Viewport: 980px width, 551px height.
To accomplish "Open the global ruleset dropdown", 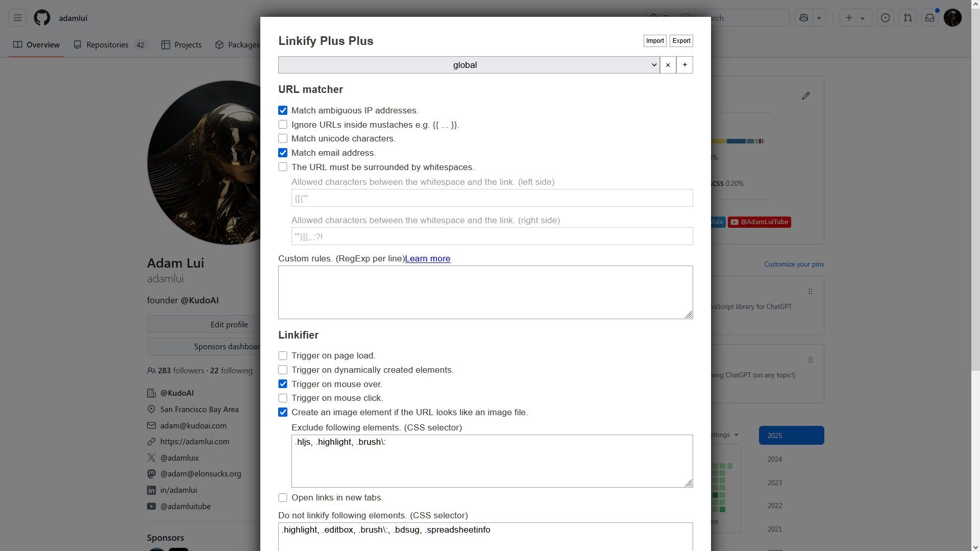I will 469,65.
